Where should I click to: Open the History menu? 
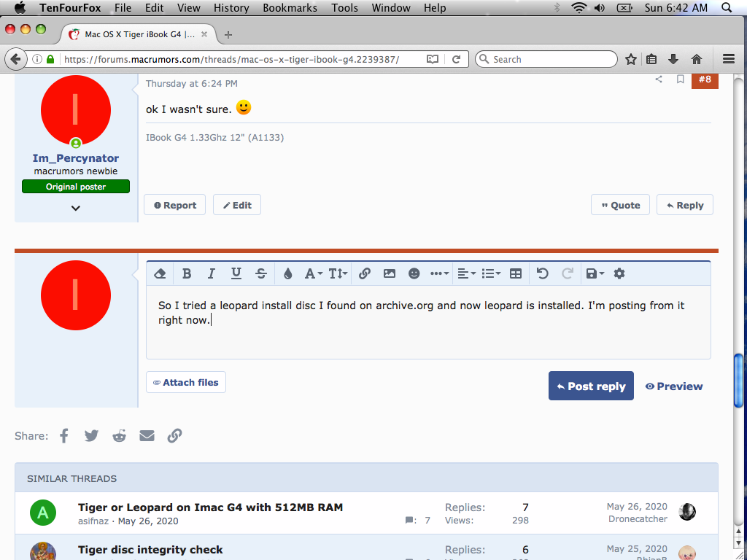(231, 8)
